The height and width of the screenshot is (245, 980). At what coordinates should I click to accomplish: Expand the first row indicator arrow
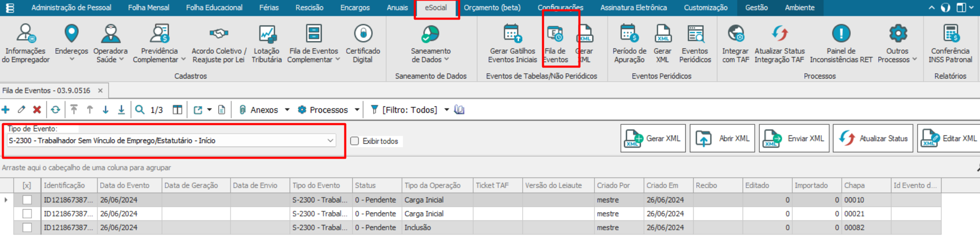[6, 200]
